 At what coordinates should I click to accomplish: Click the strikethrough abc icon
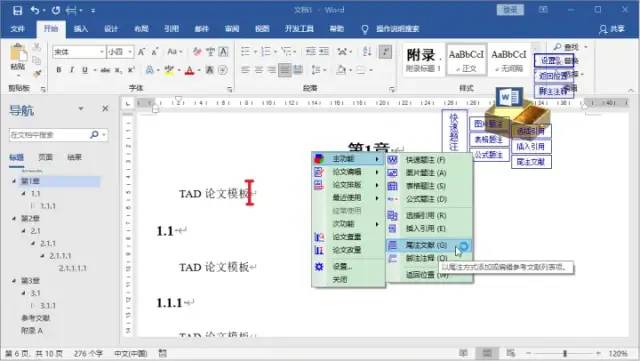click(105, 70)
